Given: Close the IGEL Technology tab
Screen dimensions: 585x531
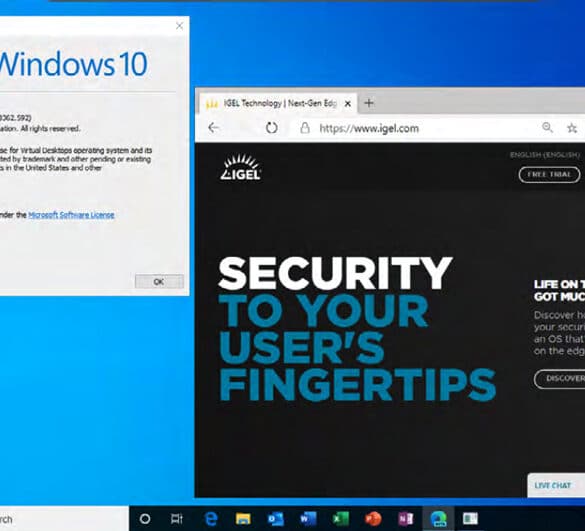Looking at the screenshot, I should pyautogui.click(x=348, y=104).
